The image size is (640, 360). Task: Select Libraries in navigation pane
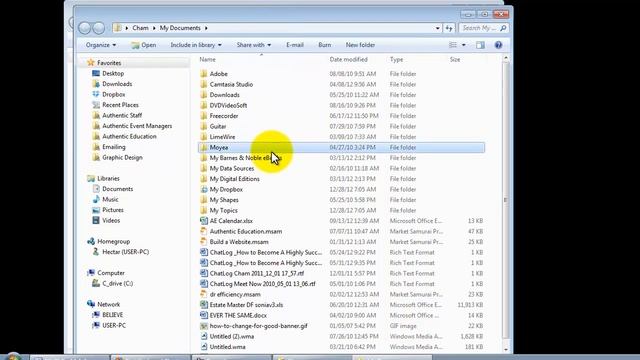(x=108, y=178)
